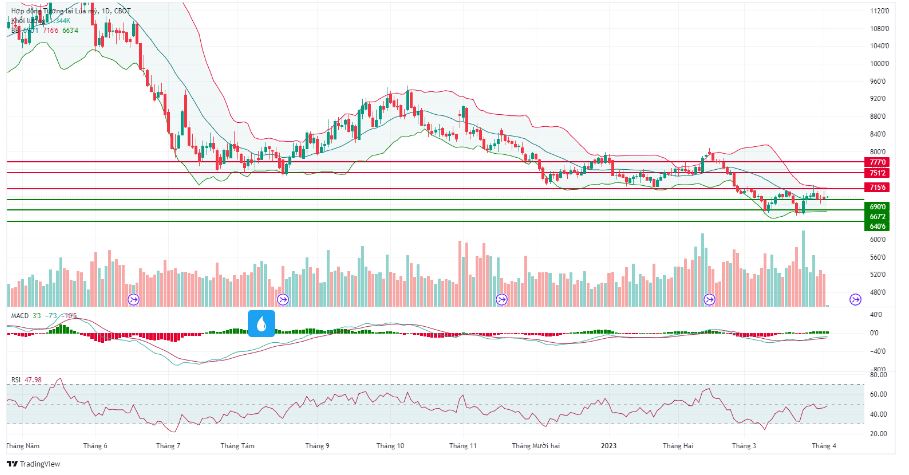Click the 5600 volume axis tick
The width and height of the screenshot is (909, 475).
point(878,258)
